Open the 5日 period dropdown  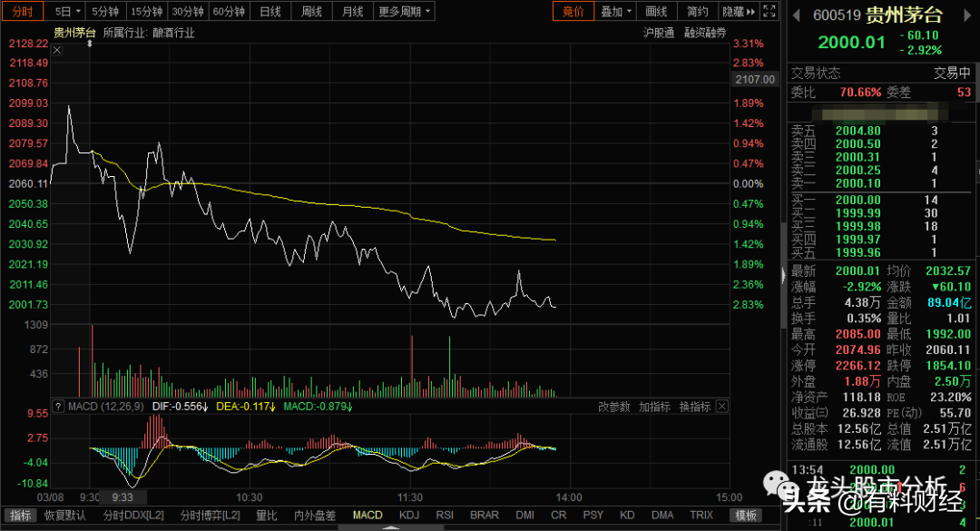coord(67,11)
